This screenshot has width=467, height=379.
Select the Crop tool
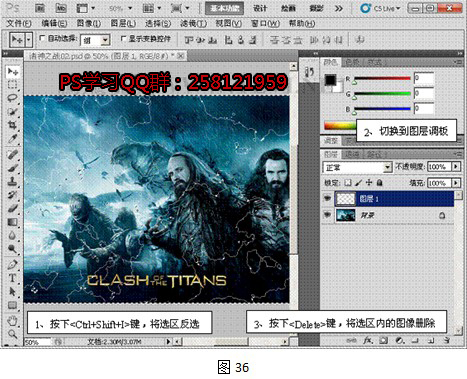tap(13, 125)
